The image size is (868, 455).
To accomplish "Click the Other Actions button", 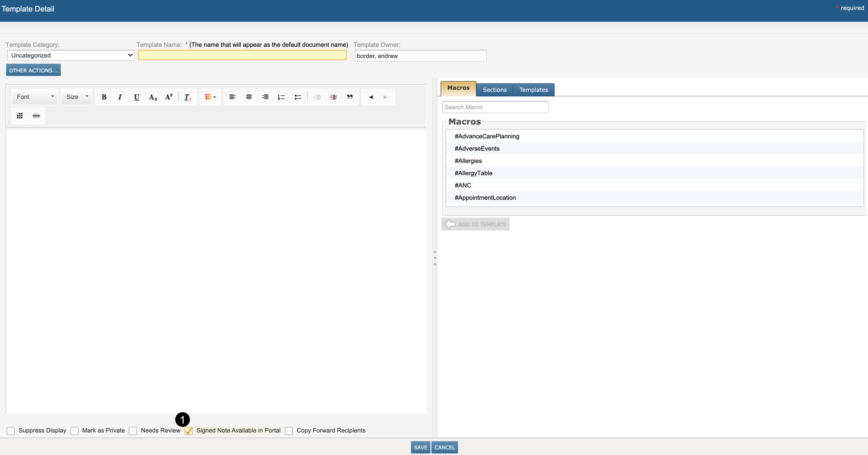I will 33,70.
